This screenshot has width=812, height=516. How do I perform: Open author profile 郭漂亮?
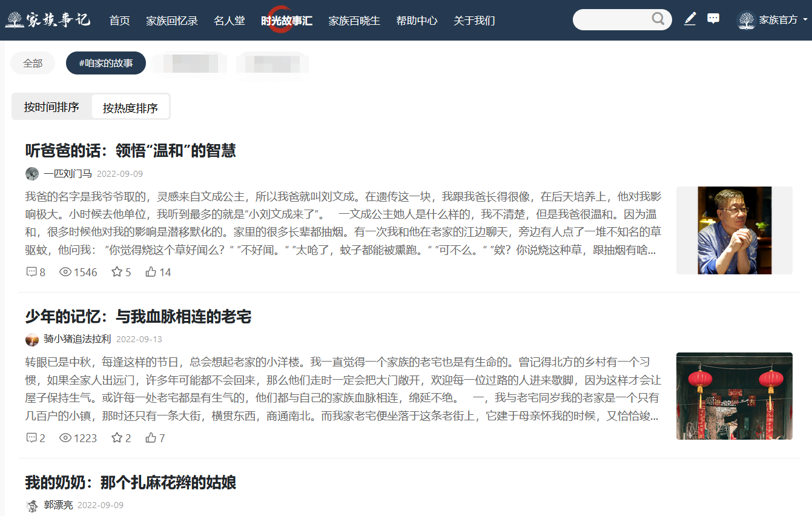pos(58,505)
